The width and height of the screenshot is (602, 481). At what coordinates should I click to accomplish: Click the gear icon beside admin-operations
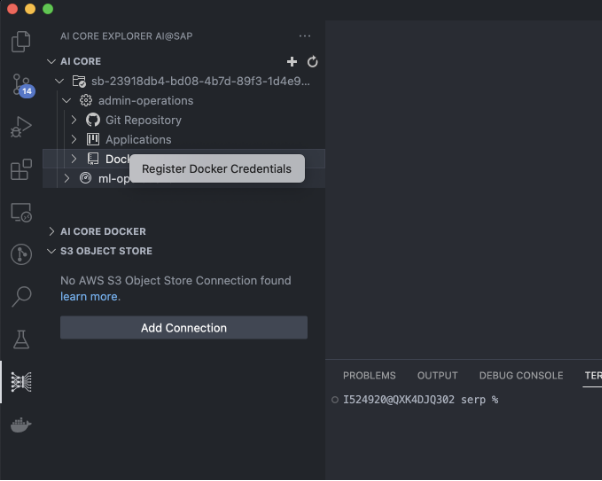click(86, 101)
